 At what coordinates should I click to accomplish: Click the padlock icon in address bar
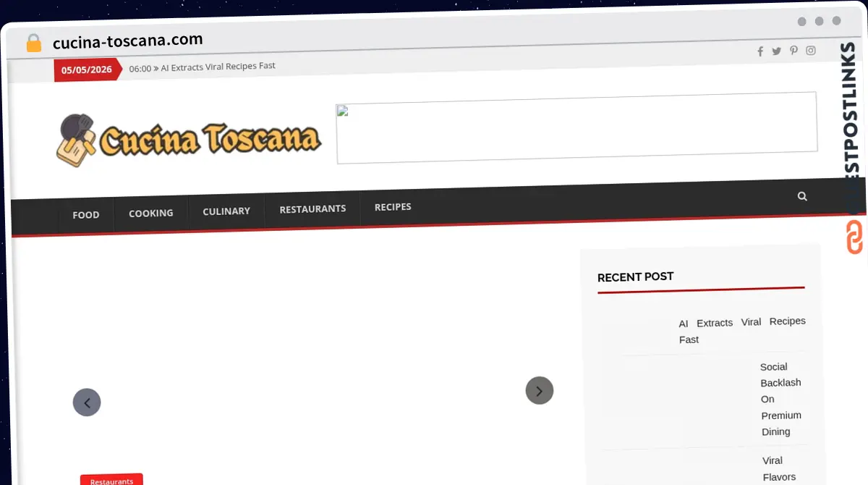(x=34, y=43)
